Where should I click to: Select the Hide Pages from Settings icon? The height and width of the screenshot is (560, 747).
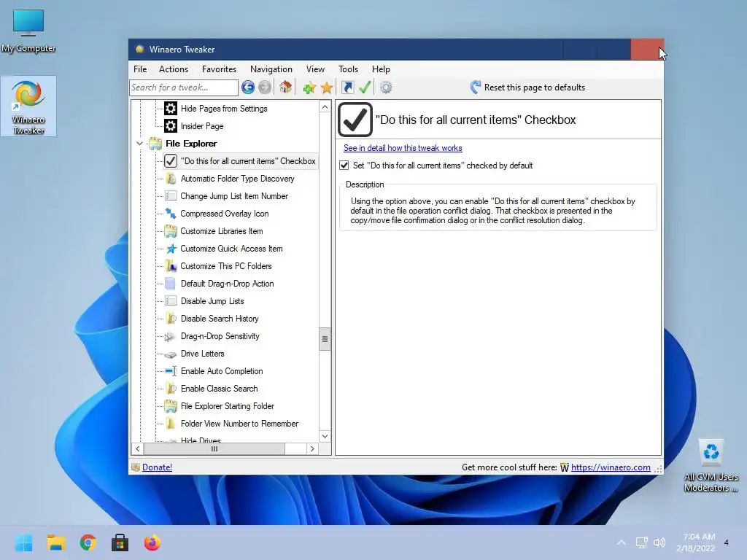[171, 109]
